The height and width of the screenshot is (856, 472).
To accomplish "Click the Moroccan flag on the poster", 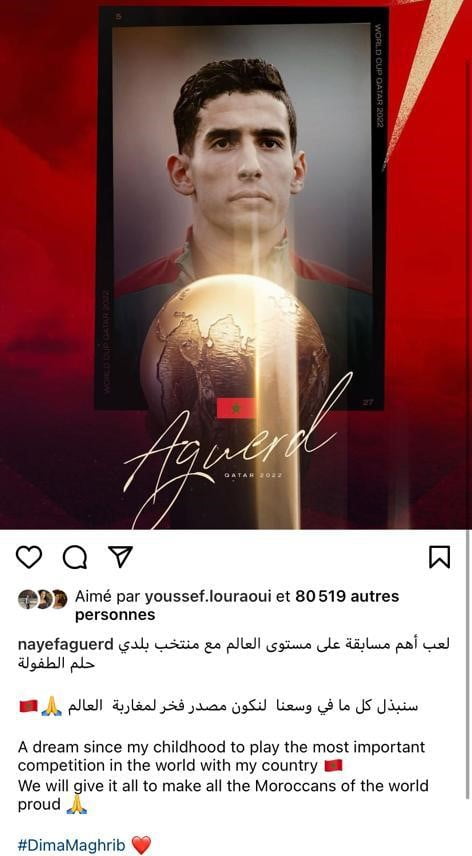I will [x=236, y=408].
